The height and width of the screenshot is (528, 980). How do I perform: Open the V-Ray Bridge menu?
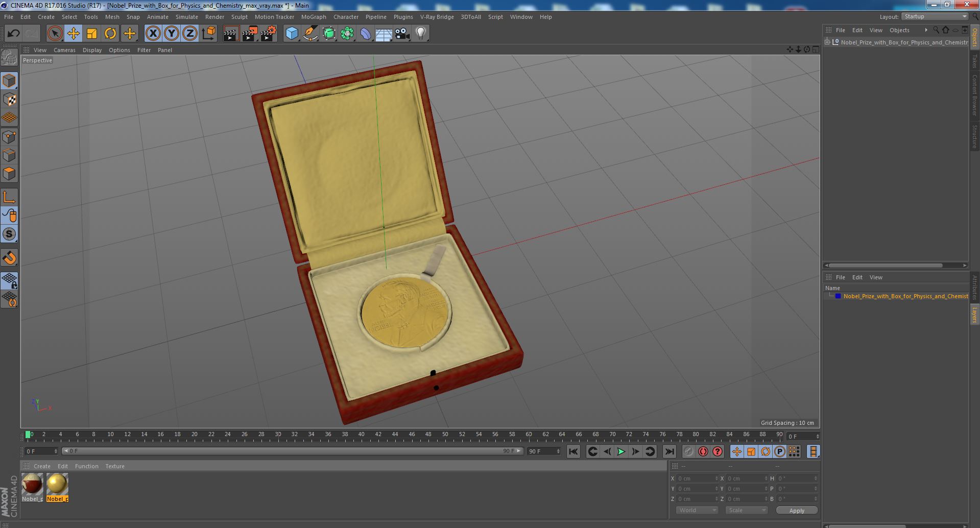coord(437,17)
